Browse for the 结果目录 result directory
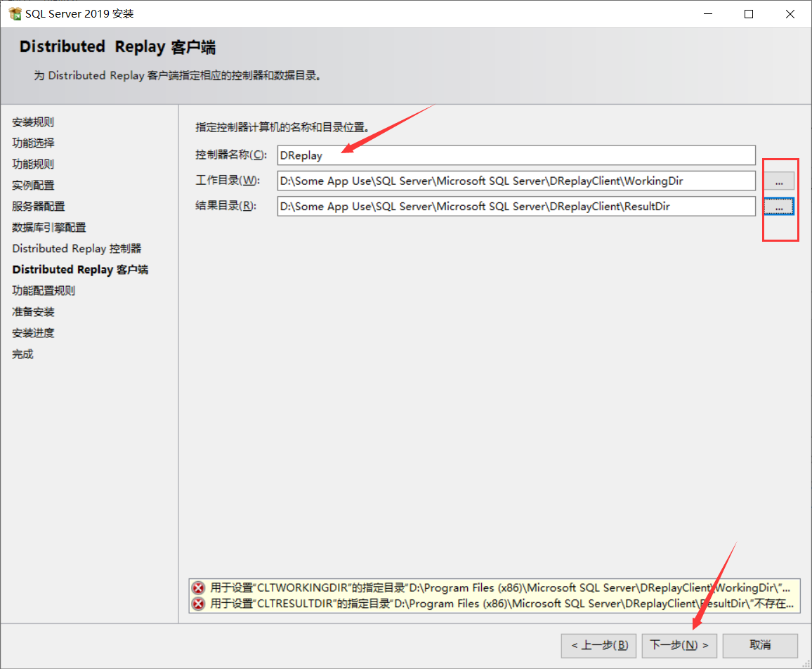This screenshot has height=669, width=812. pos(779,206)
